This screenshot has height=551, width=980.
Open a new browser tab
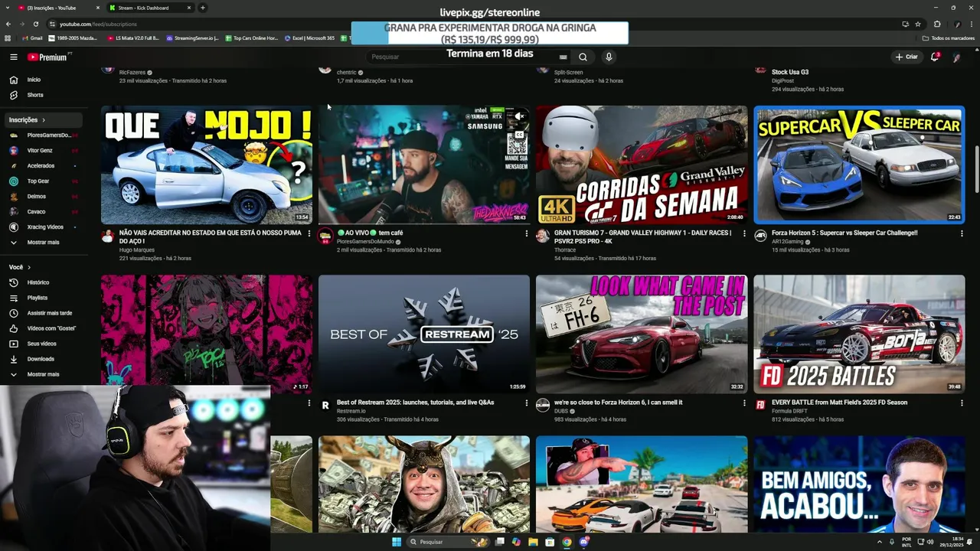[203, 8]
